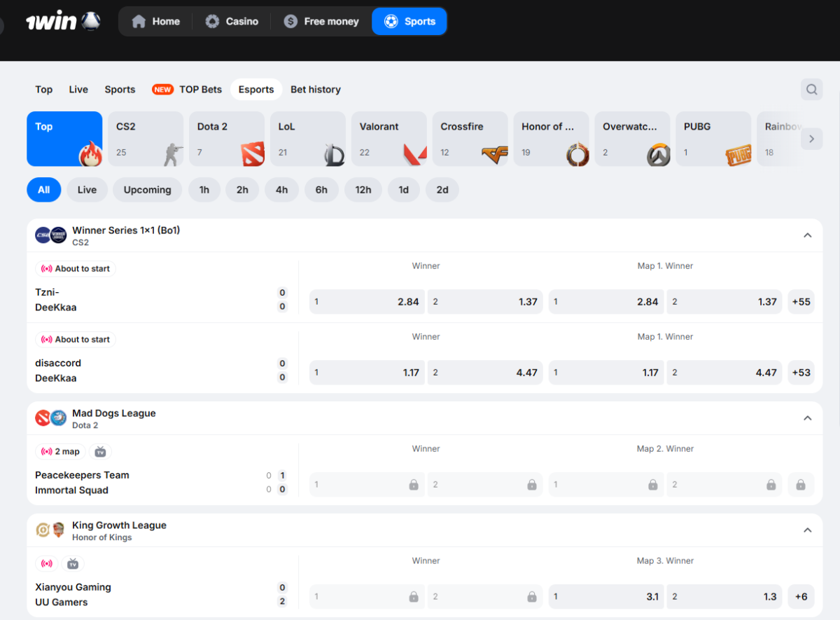The width and height of the screenshot is (840, 620).
Task: Filter matches within 6h
Action: click(321, 190)
